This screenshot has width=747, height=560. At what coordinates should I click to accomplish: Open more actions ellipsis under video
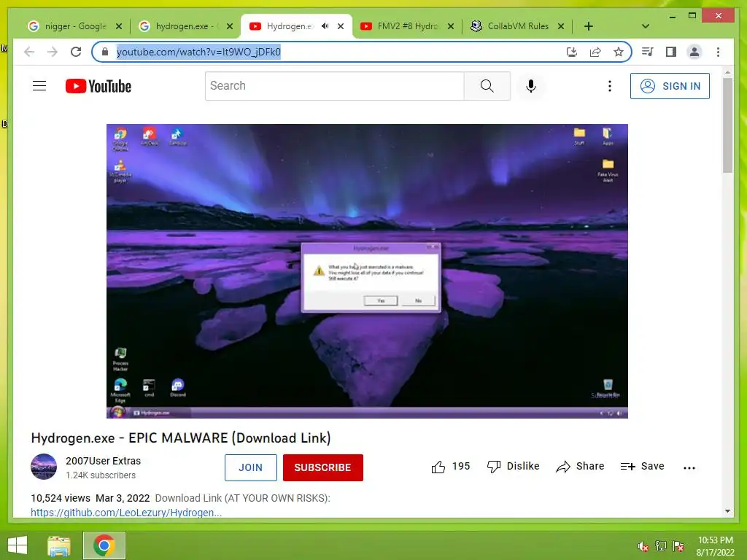689,467
